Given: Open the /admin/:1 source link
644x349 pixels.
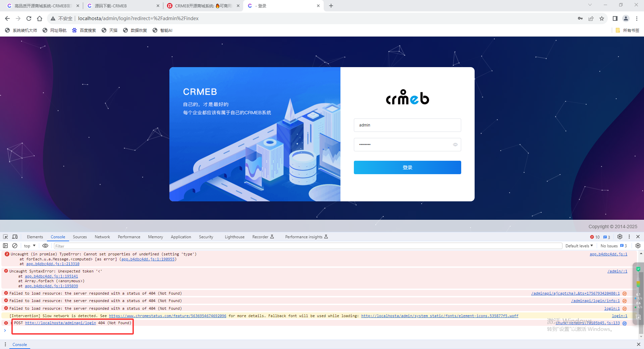Looking at the screenshot, I should (617, 271).
